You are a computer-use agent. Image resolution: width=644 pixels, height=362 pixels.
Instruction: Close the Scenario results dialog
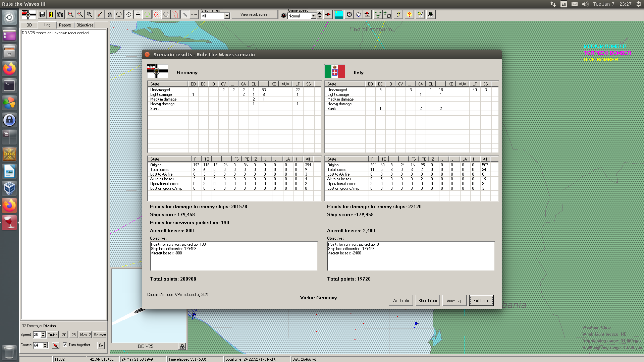(x=147, y=54)
